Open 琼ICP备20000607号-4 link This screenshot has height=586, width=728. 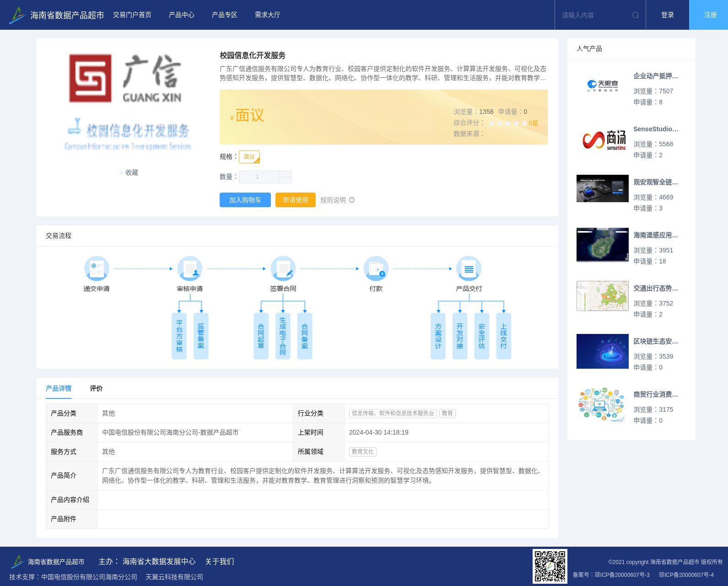click(x=686, y=575)
